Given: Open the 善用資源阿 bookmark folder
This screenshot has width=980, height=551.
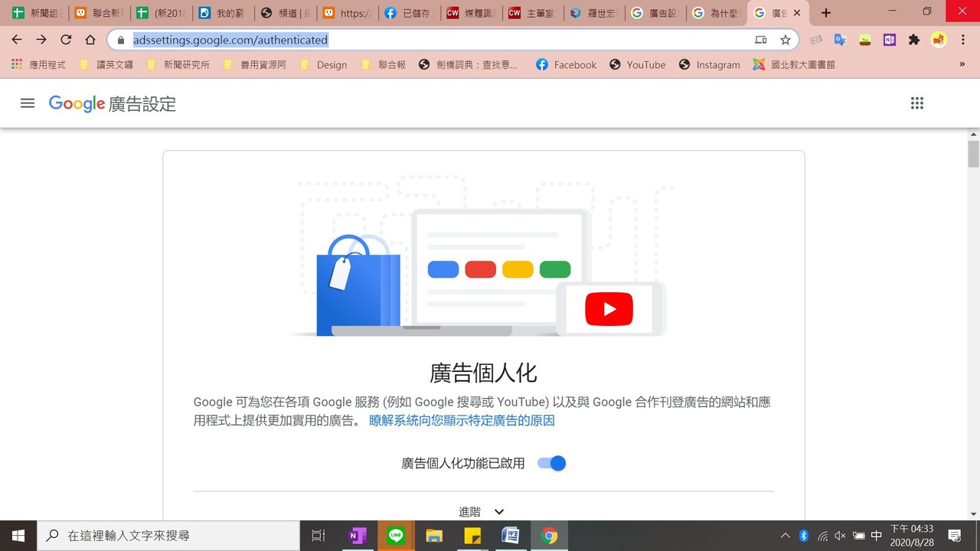Looking at the screenshot, I should coord(255,64).
